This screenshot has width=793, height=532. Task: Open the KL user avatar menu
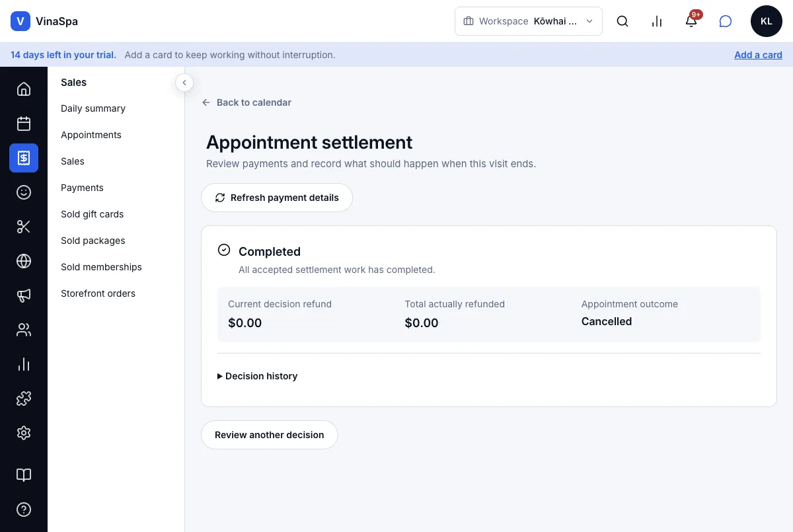pos(767,21)
